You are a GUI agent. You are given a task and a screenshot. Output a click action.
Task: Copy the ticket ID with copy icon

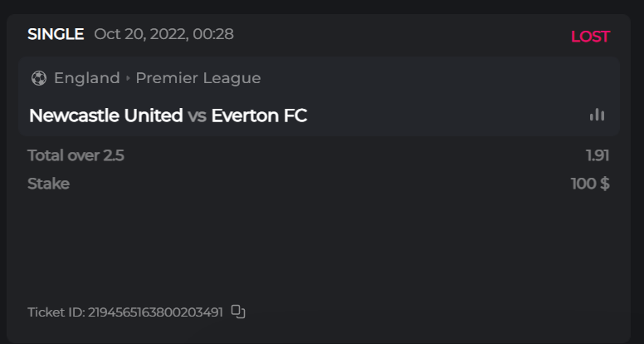(238, 312)
